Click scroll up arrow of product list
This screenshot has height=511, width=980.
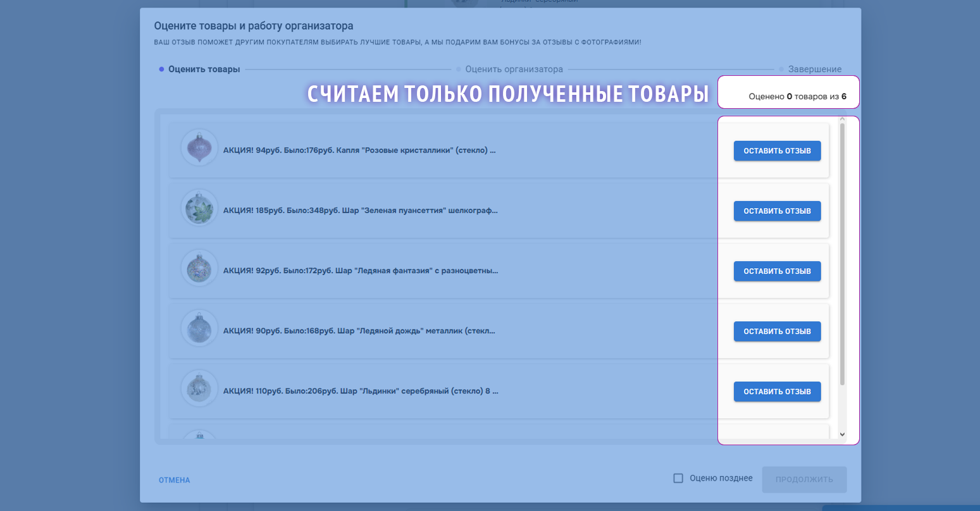click(x=842, y=119)
